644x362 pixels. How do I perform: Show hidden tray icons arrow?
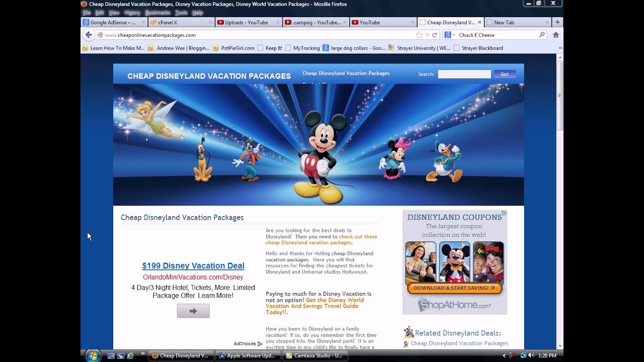click(504, 355)
